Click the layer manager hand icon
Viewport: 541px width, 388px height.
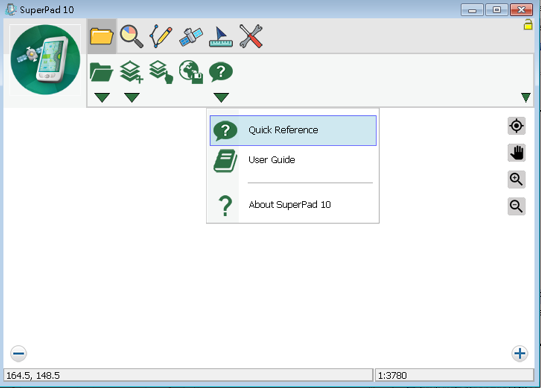tap(161, 72)
